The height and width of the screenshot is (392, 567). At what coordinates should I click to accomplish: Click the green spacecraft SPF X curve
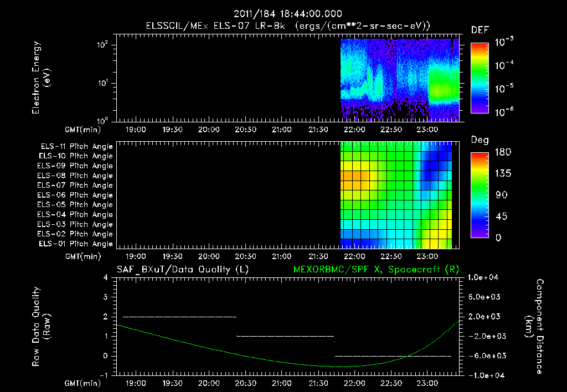pyautogui.click(x=288, y=362)
